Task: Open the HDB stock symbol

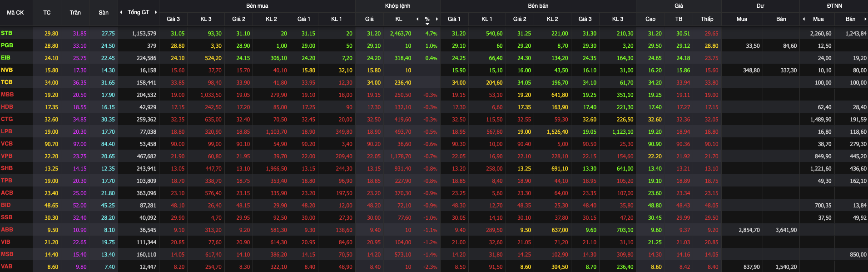Action: tap(7, 107)
